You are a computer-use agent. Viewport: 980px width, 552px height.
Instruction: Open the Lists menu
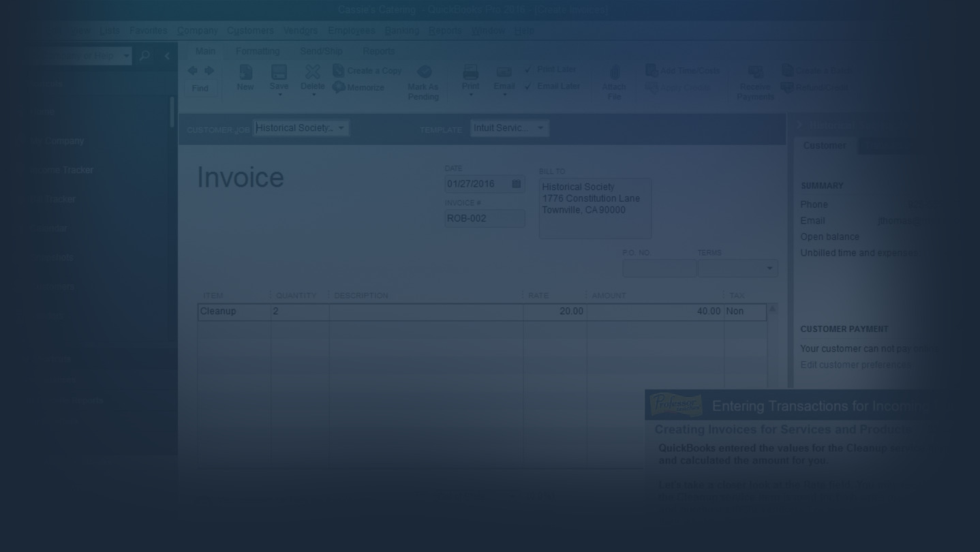pos(109,31)
